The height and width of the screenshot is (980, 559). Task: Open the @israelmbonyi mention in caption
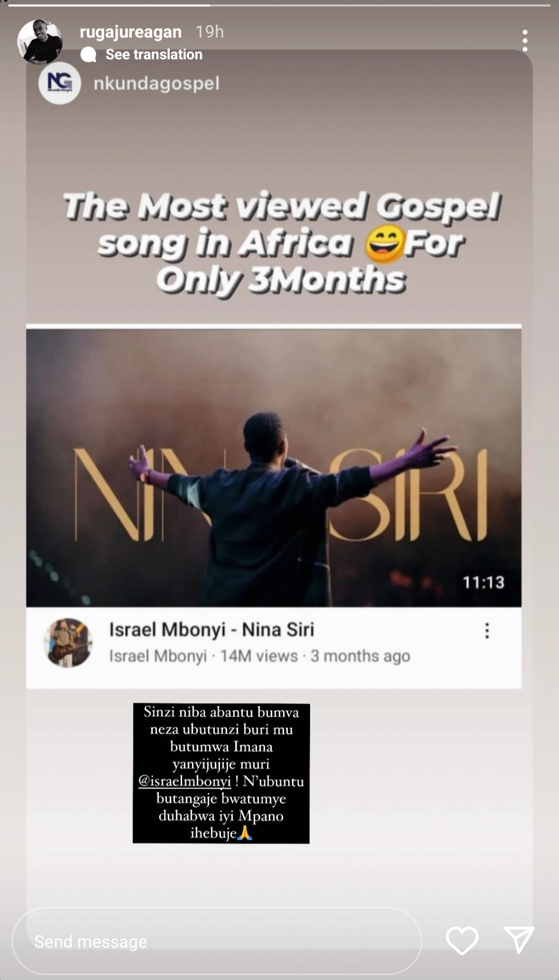pyautogui.click(x=185, y=781)
